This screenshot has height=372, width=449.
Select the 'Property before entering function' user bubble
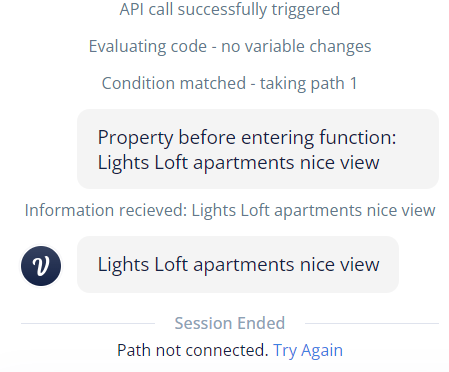(x=258, y=149)
